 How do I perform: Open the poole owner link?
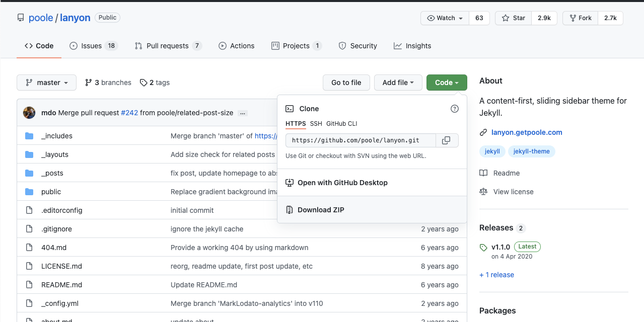[x=41, y=18]
